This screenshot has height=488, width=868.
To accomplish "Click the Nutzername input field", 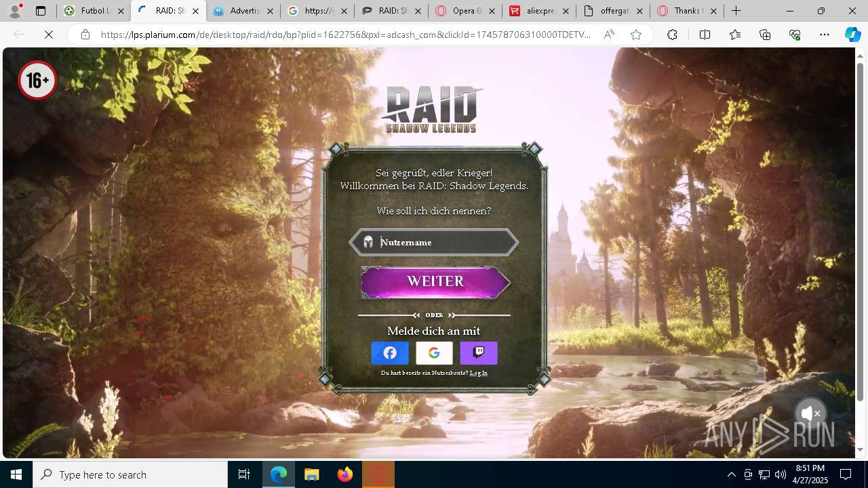I will (x=434, y=242).
